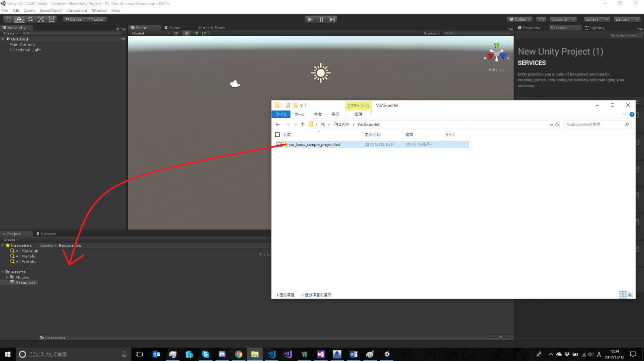644x361 pixels.
Task: Click the VizitExporter search box in Explorer
Action: coord(595,124)
